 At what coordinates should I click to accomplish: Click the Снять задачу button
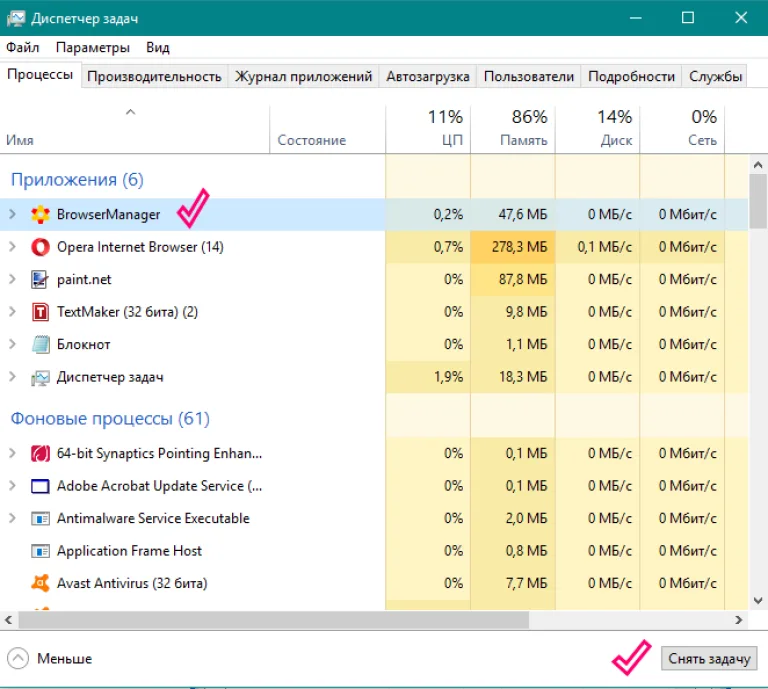click(709, 659)
